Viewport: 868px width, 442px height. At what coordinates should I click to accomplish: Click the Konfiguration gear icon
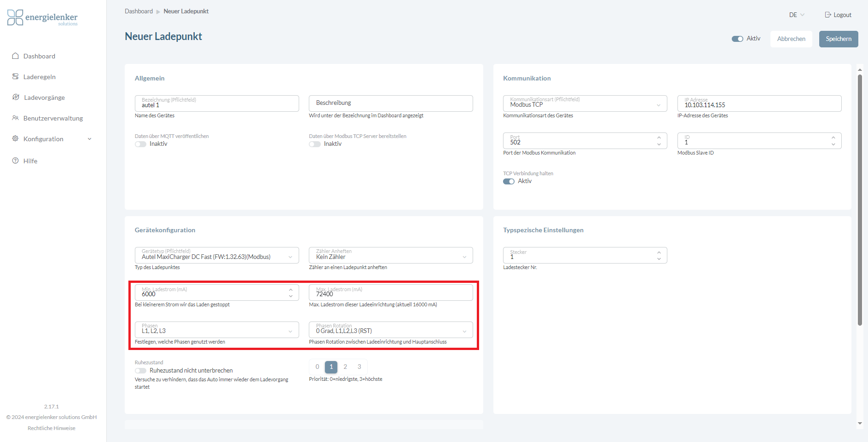point(15,139)
